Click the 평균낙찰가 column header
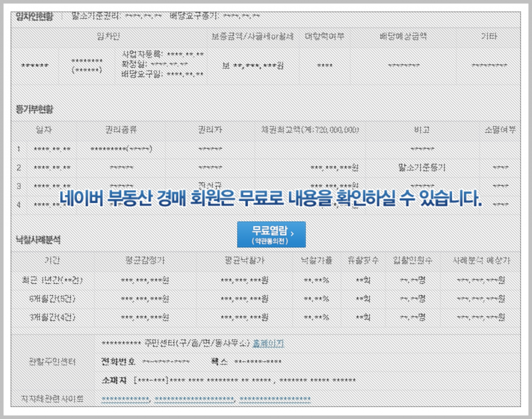This screenshot has height=419, width=532. coord(245,260)
